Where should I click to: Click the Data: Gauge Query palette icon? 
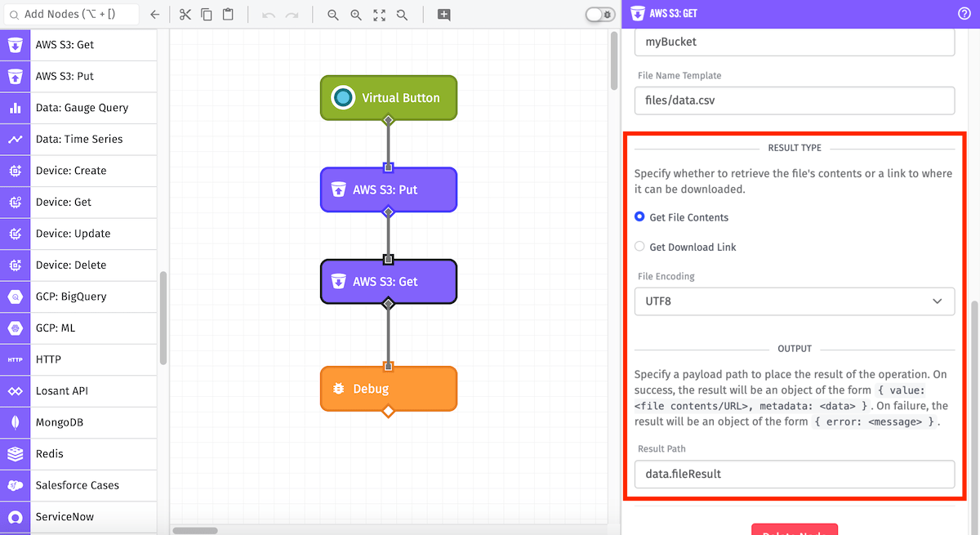point(15,108)
